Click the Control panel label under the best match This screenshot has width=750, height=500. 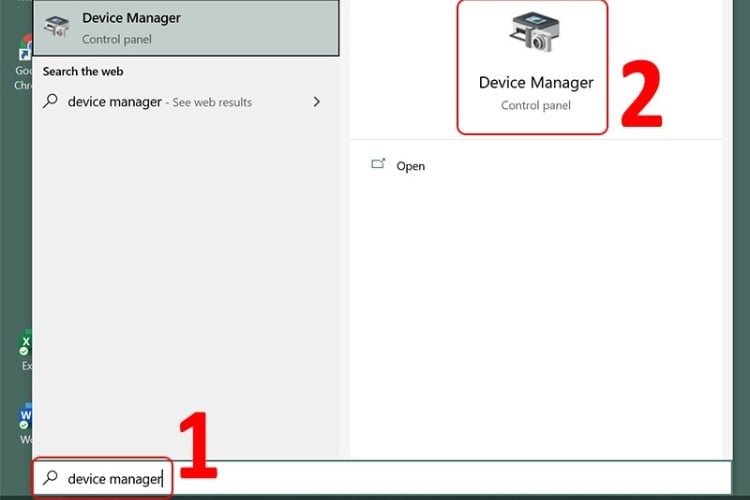pyautogui.click(x=114, y=40)
